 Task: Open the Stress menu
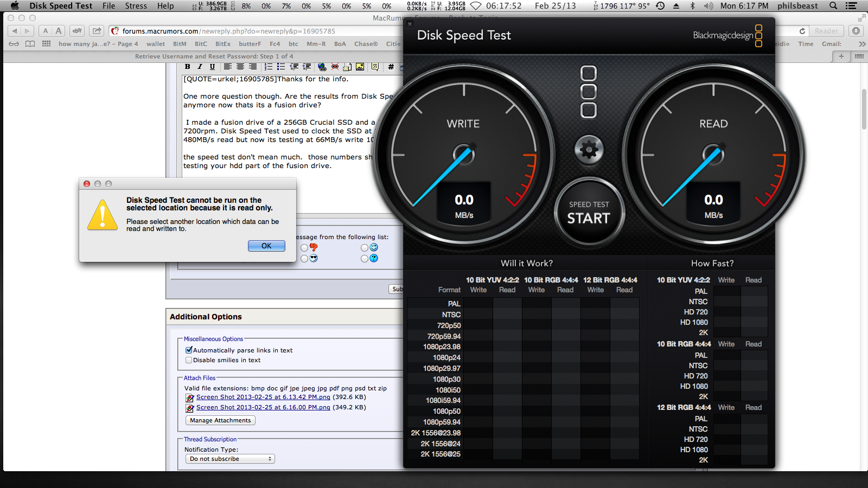(x=136, y=6)
